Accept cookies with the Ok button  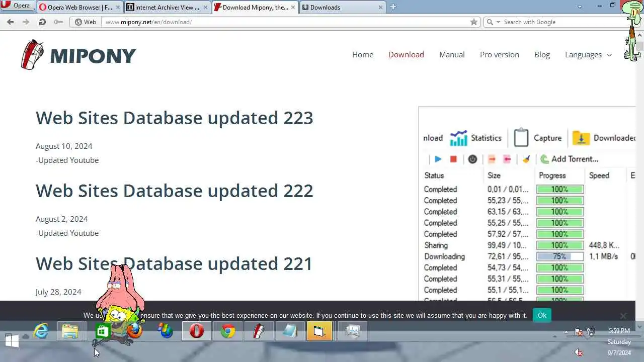[x=542, y=315]
